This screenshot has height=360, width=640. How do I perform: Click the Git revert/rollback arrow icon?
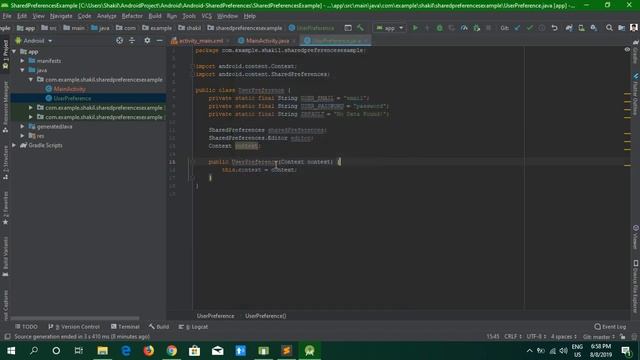[554, 28]
